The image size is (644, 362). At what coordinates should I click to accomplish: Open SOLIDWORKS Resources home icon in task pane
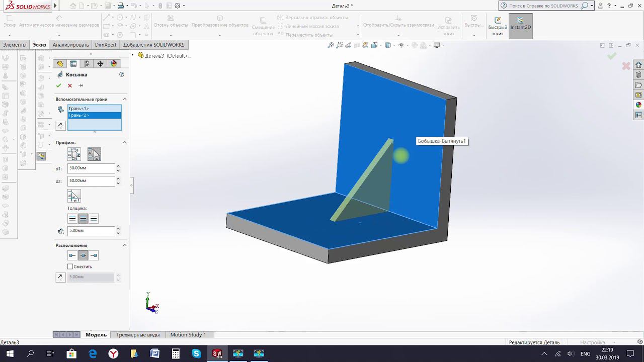638,65
